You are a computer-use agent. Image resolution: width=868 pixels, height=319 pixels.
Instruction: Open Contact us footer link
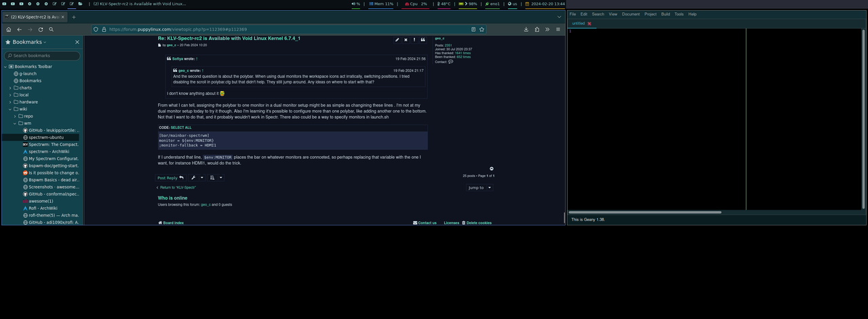click(x=425, y=223)
